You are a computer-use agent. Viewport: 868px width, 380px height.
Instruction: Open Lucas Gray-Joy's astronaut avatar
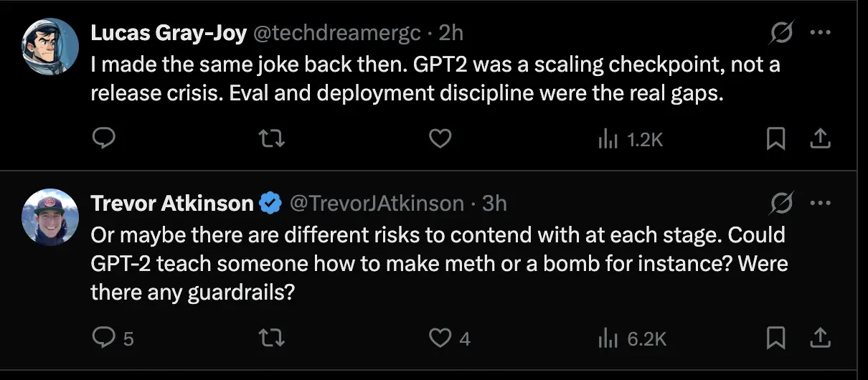[x=49, y=46]
